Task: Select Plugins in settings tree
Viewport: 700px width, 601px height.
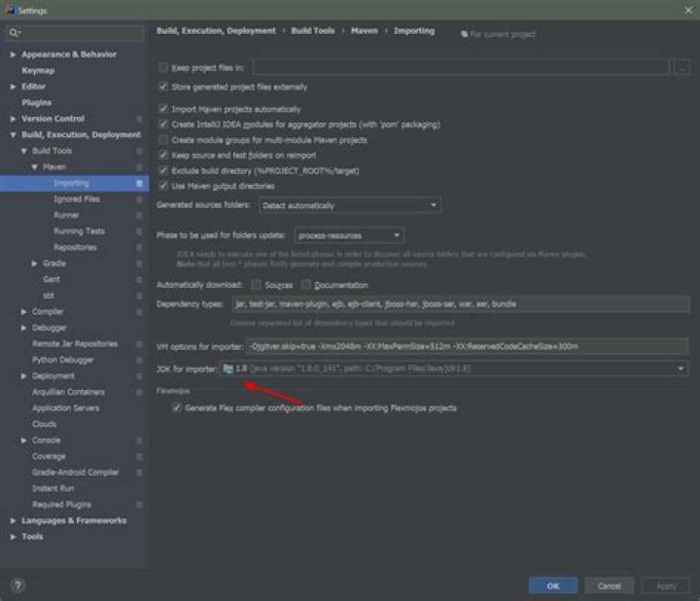Action: 36,103
